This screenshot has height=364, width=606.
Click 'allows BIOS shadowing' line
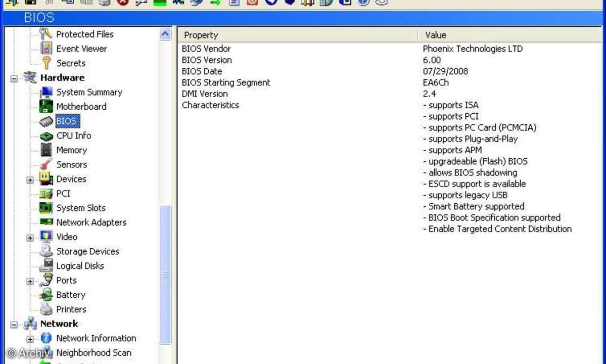[470, 172]
